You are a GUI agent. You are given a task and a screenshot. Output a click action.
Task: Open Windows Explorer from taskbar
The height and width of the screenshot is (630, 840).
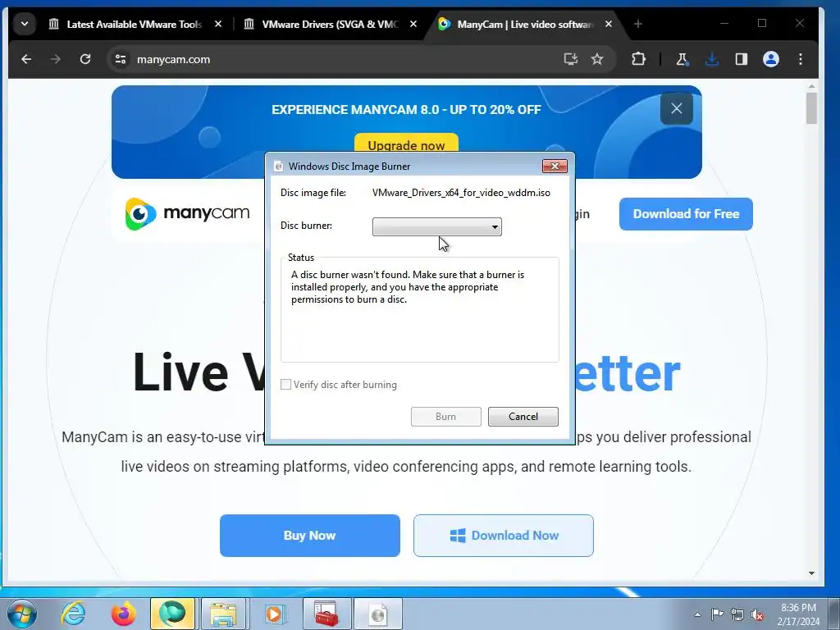[223, 614]
